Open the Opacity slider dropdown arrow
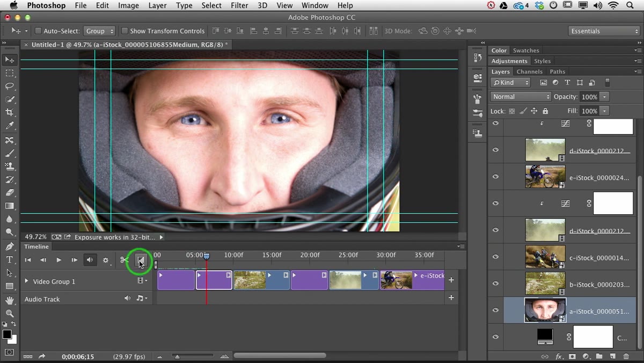 pos(605,97)
